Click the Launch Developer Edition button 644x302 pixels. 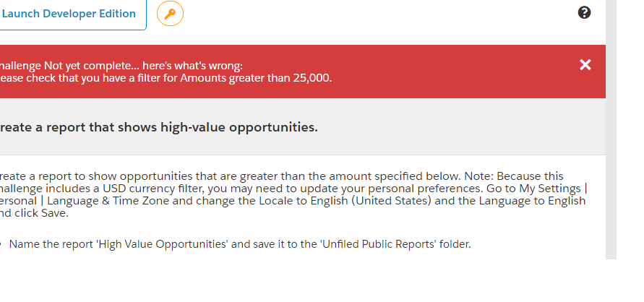pos(69,14)
